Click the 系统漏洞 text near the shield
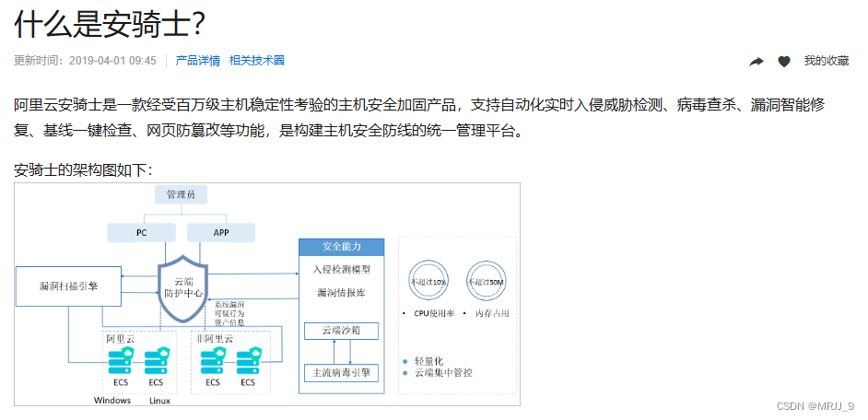The image size is (868, 420). click(230, 305)
